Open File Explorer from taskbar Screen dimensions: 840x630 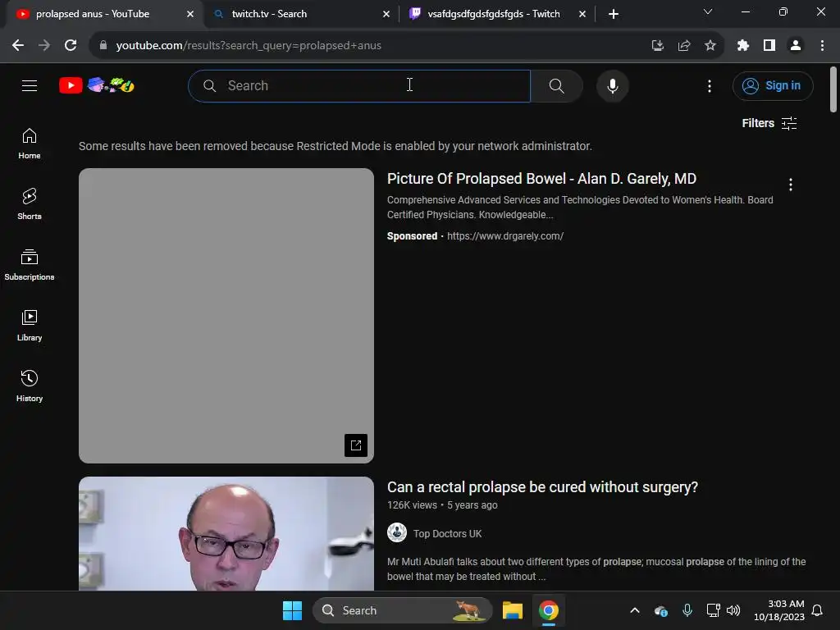512,610
